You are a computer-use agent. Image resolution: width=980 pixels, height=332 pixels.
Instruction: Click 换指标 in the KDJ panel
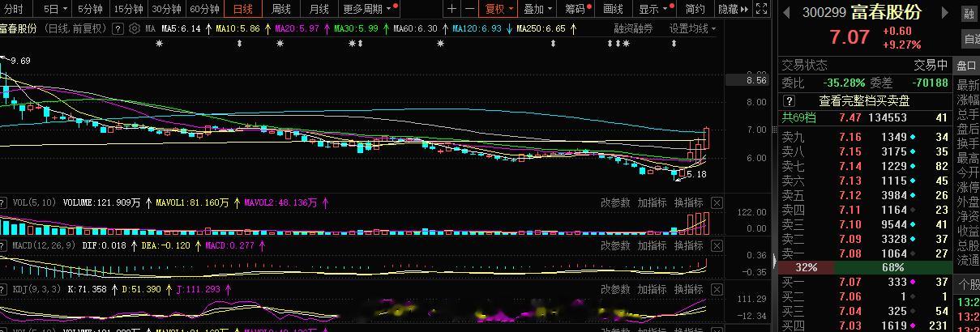(x=688, y=289)
